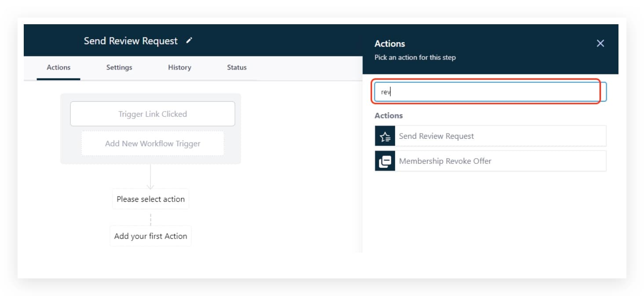Choose the Membership Revoke Offer action label
Viewport: 644px width, 296px height.
coord(445,161)
